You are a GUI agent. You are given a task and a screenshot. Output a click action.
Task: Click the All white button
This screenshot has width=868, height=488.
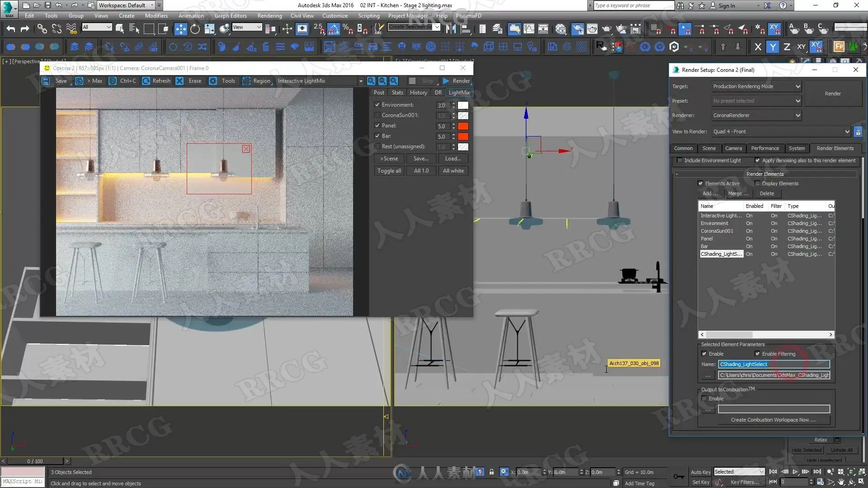pyautogui.click(x=453, y=171)
